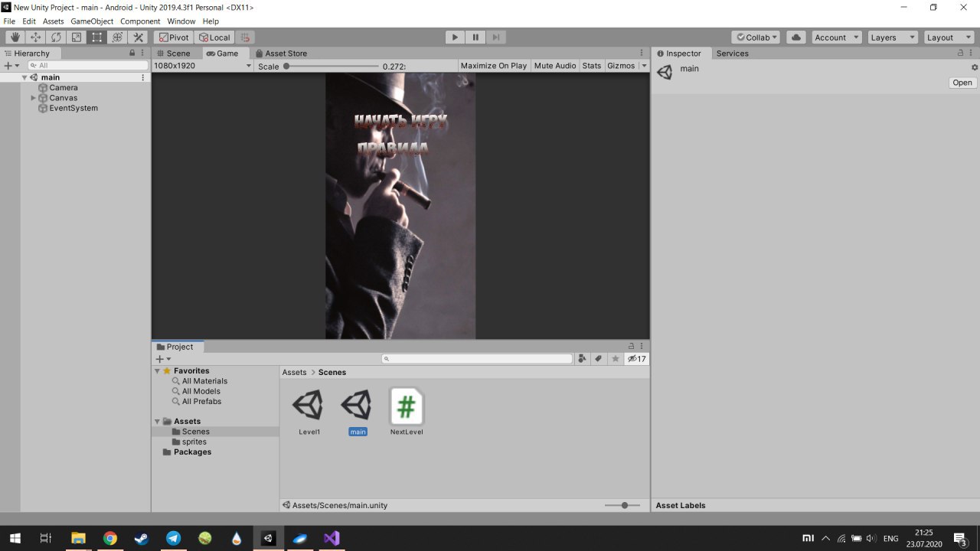Screen dimensions: 980x551
Task: Select All Materials favorite
Action: click(204, 381)
